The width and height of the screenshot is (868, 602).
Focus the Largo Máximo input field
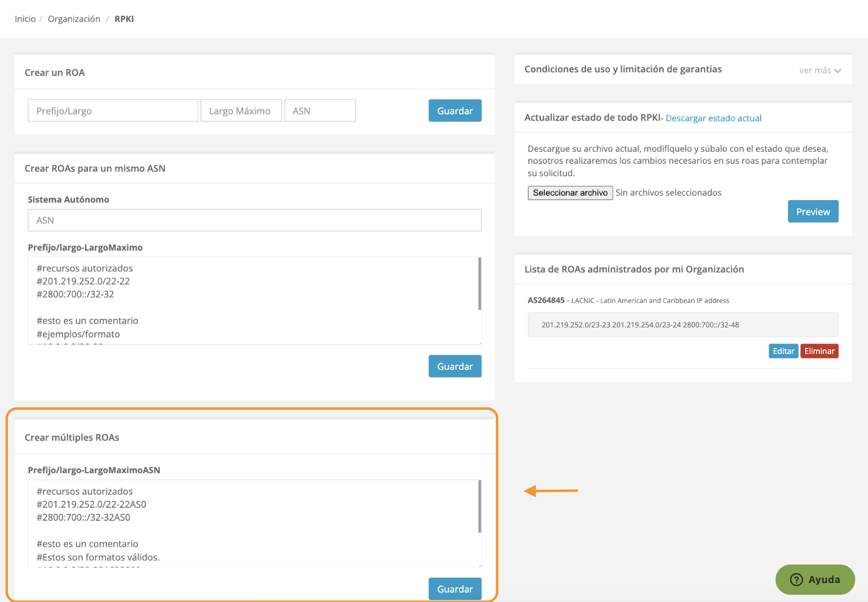[241, 111]
